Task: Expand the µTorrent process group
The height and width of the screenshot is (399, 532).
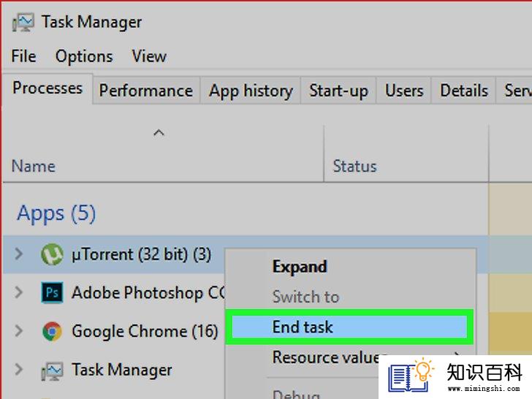Action: click(19, 254)
